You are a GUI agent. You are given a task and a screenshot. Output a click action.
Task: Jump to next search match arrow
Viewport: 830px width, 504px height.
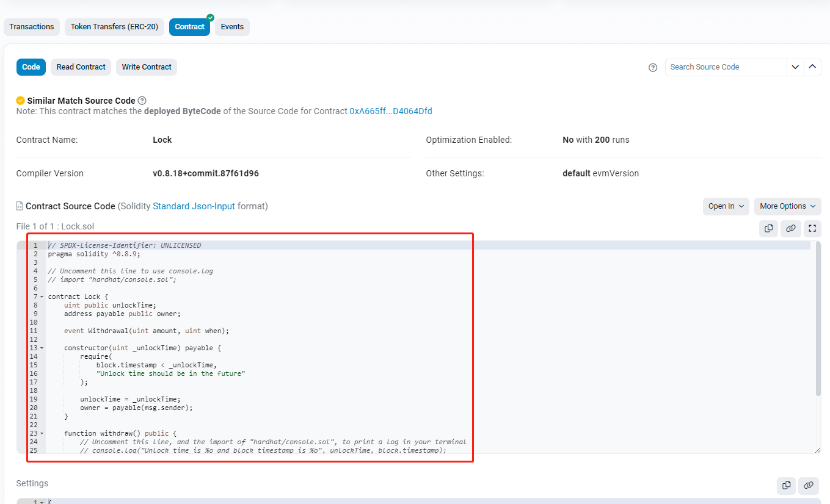click(795, 67)
